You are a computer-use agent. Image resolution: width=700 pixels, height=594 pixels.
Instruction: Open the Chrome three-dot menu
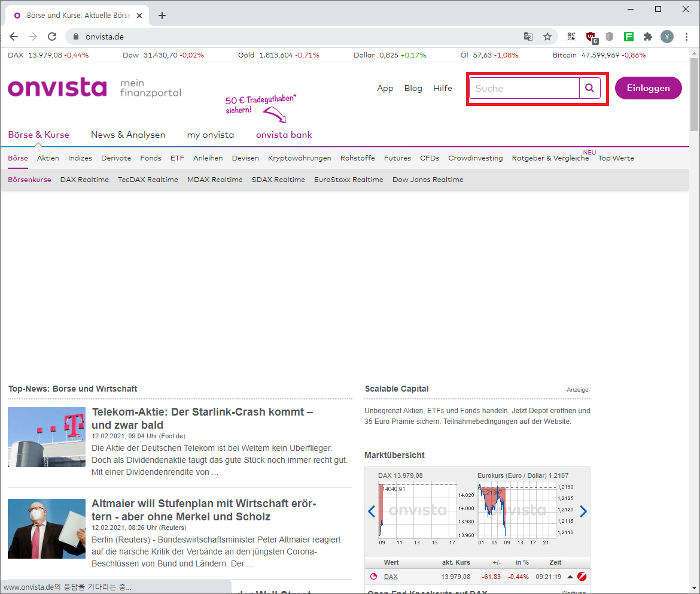pyautogui.click(x=687, y=37)
